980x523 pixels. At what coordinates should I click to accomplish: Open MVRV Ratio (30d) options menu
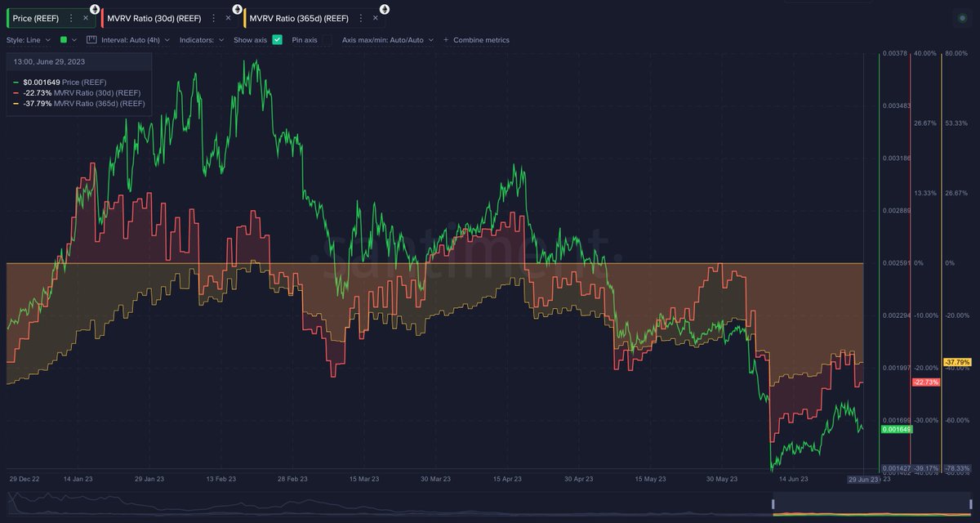pyautogui.click(x=214, y=17)
